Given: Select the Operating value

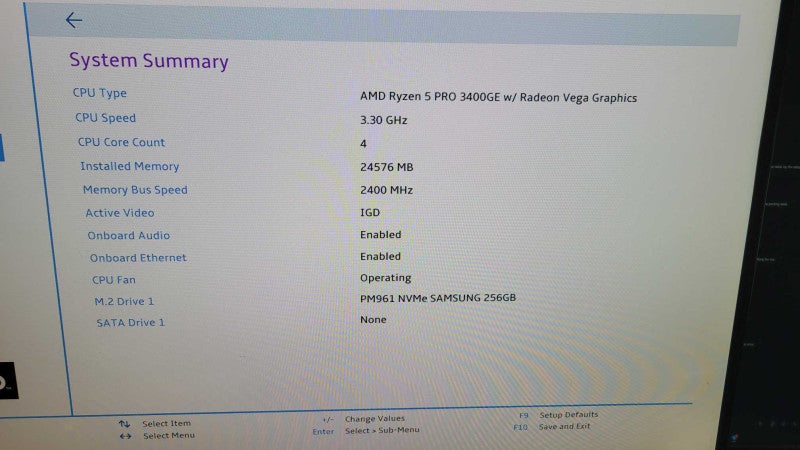Looking at the screenshot, I should (386, 278).
